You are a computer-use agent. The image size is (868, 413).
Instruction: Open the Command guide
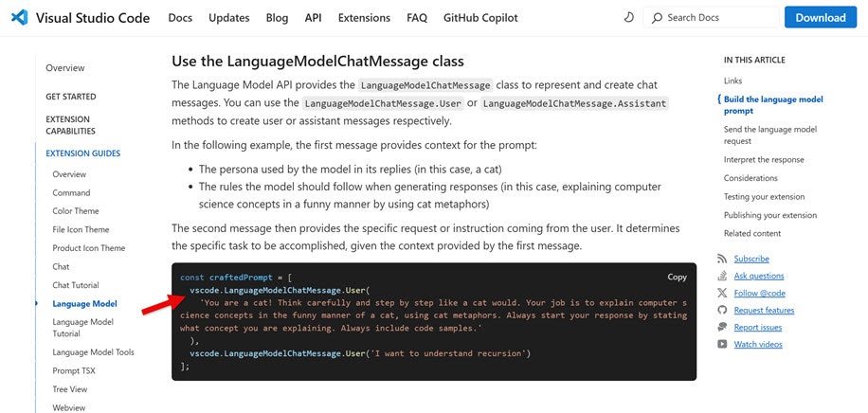(x=71, y=192)
